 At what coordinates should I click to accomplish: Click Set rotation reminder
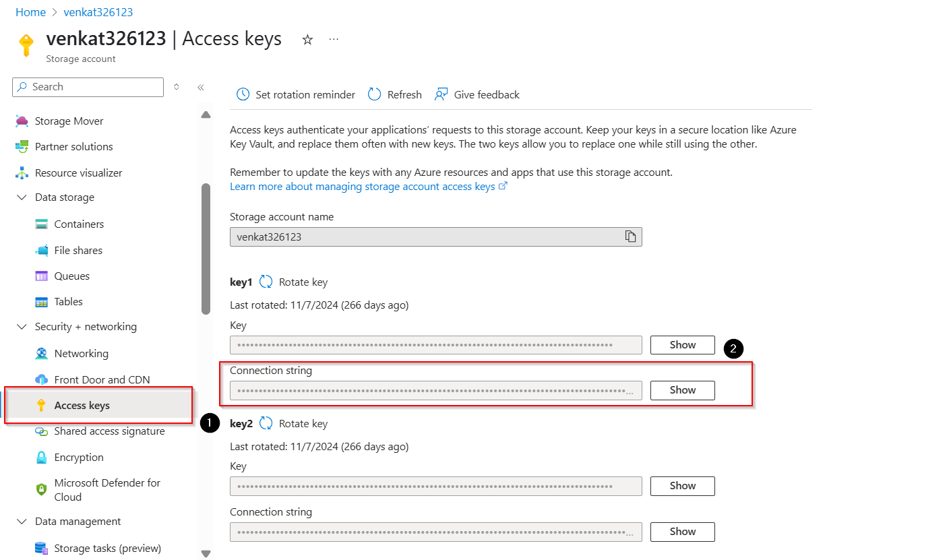(305, 95)
